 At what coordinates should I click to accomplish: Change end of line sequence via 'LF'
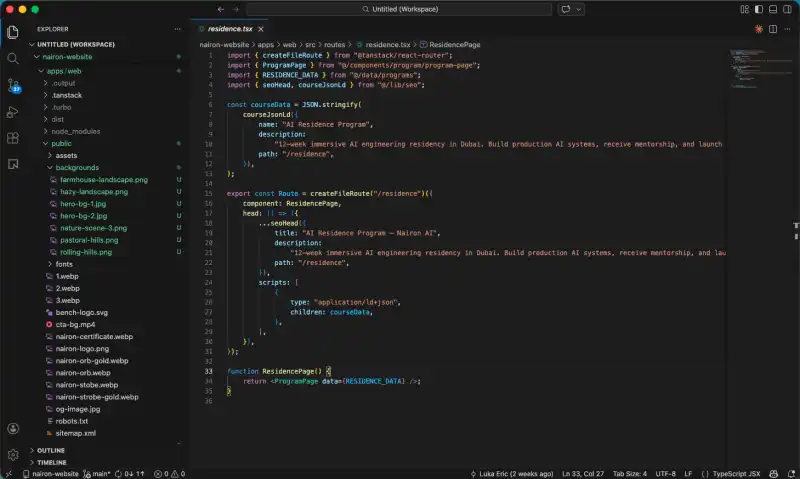[x=688, y=474]
